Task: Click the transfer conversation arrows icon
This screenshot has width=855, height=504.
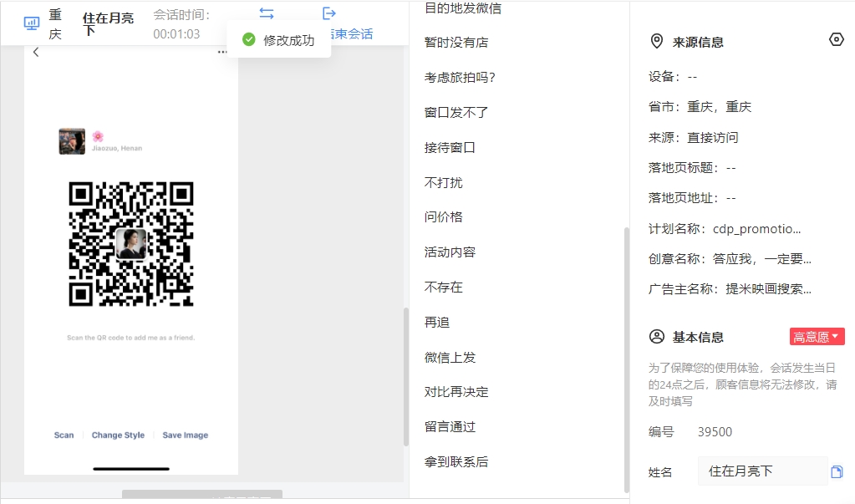Action: point(267,13)
